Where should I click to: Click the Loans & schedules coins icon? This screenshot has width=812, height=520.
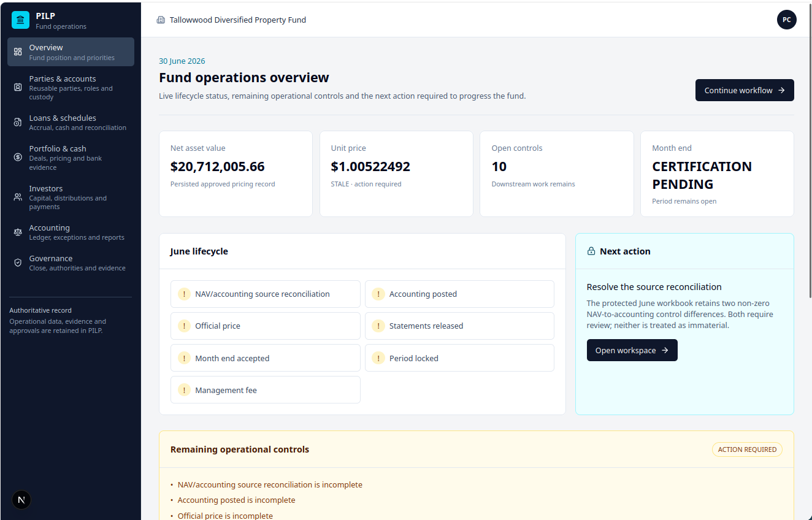tap(18, 123)
